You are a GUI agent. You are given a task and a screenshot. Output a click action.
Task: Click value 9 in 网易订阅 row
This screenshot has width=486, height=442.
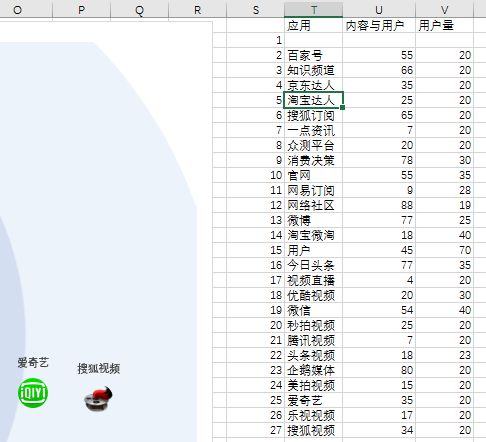410,190
